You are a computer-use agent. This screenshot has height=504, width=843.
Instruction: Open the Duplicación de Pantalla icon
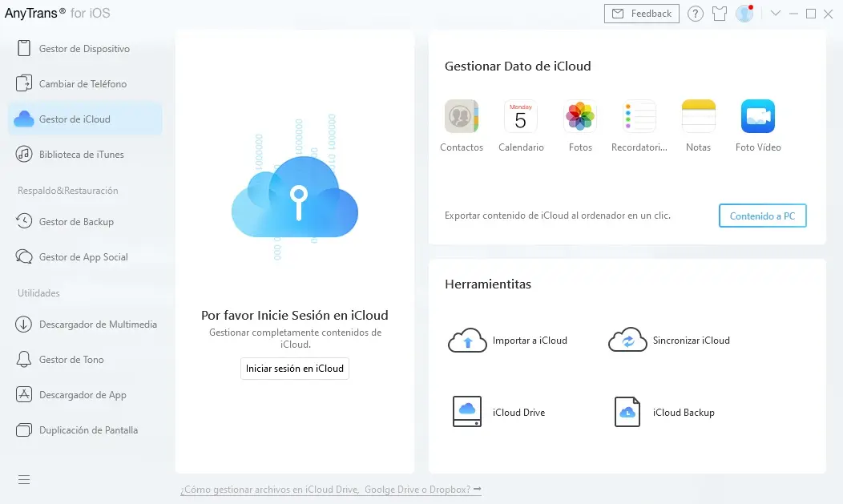click(24, 429)
